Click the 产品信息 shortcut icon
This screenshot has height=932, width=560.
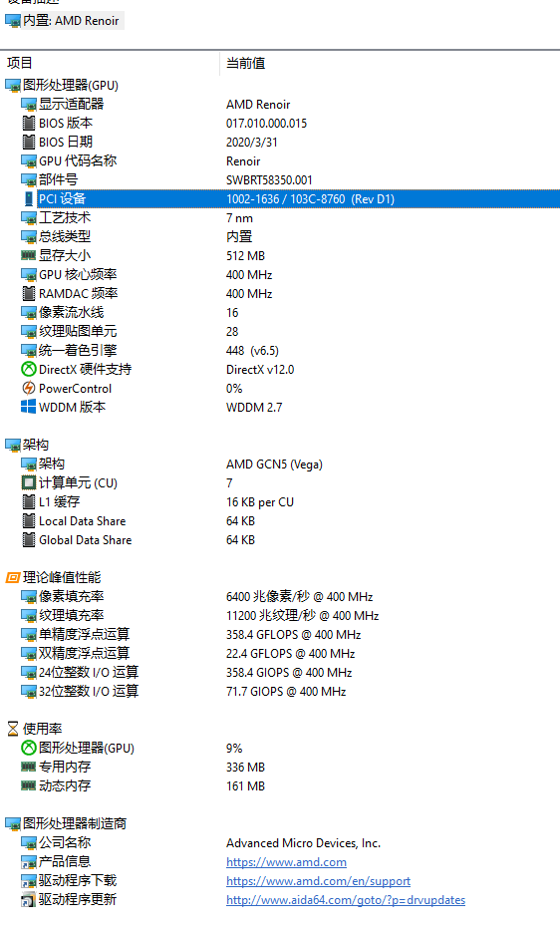coord(29,862)
